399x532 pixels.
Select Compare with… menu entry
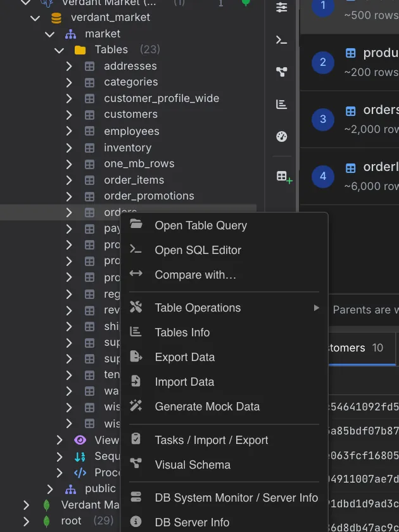point(224,275)
